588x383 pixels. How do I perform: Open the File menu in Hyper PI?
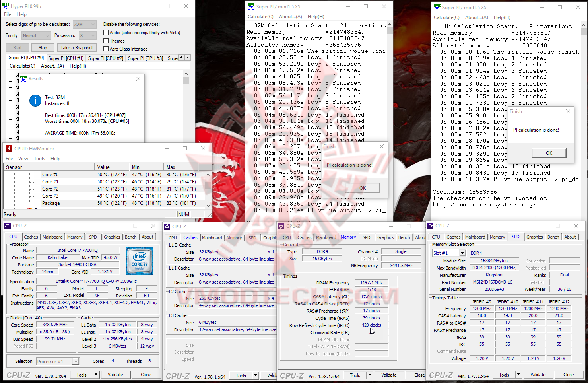tap(8, 14)
